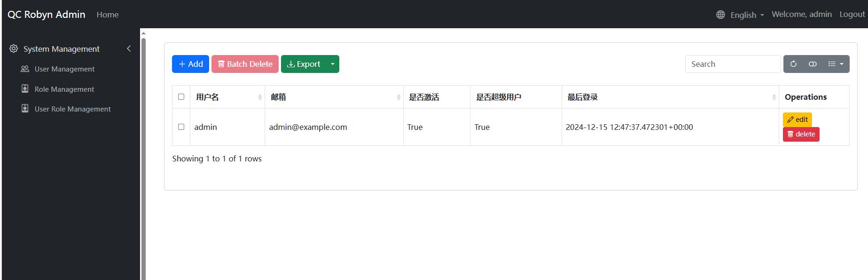Click the 是否激活 column header
Viewport: 868px width, 280px height.
(437, 97)
